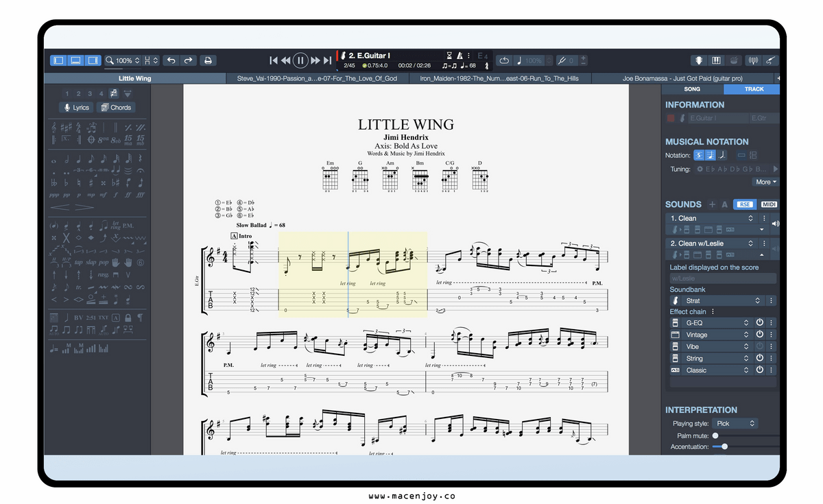The width and height of the screenshot is (823, 504).
Task: Jump to the last bar
Action: click(327, 60)
